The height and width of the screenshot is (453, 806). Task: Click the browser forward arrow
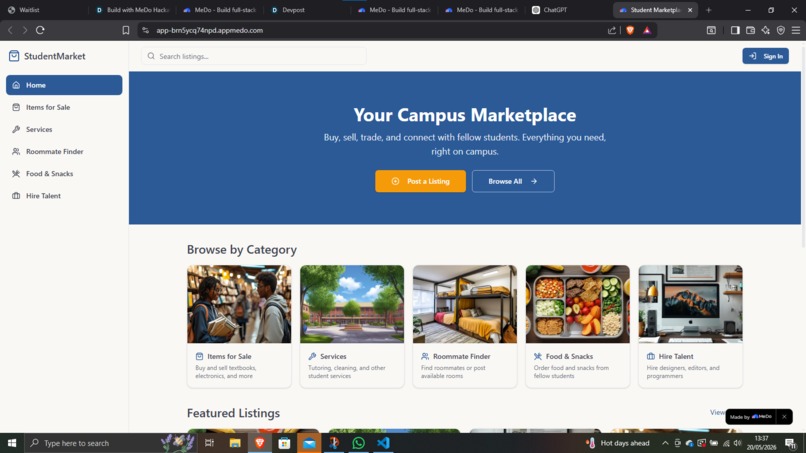tap(25, 30)
